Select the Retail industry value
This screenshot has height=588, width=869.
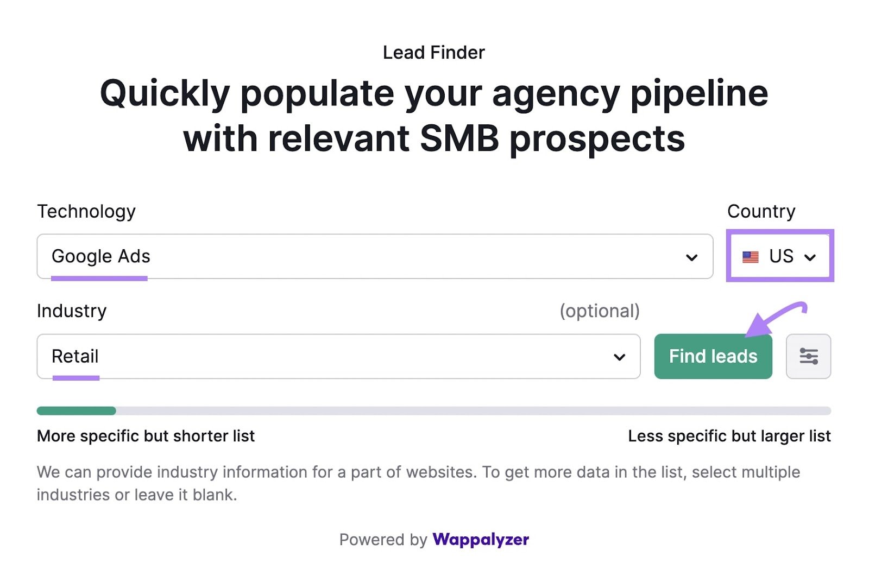pyautogui.click(x=75, y=356)
